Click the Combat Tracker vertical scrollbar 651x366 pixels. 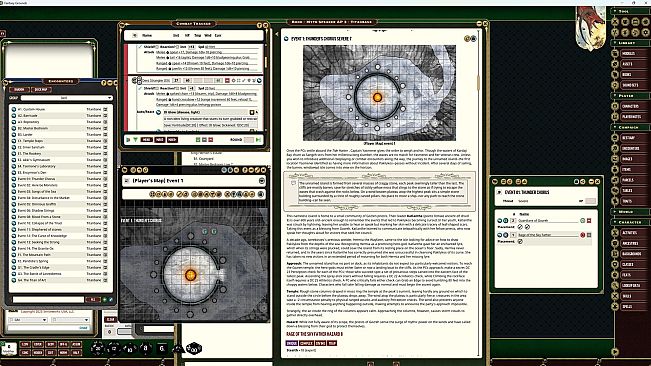(265, 62)
